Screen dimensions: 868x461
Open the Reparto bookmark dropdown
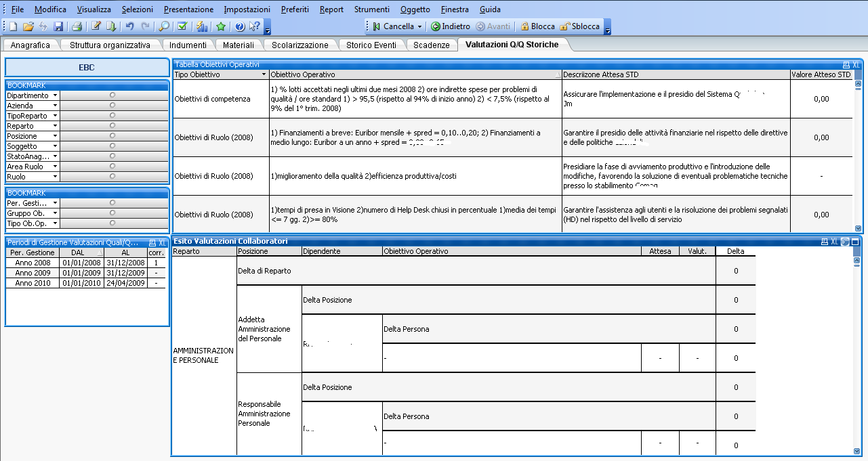coord(56,126)
